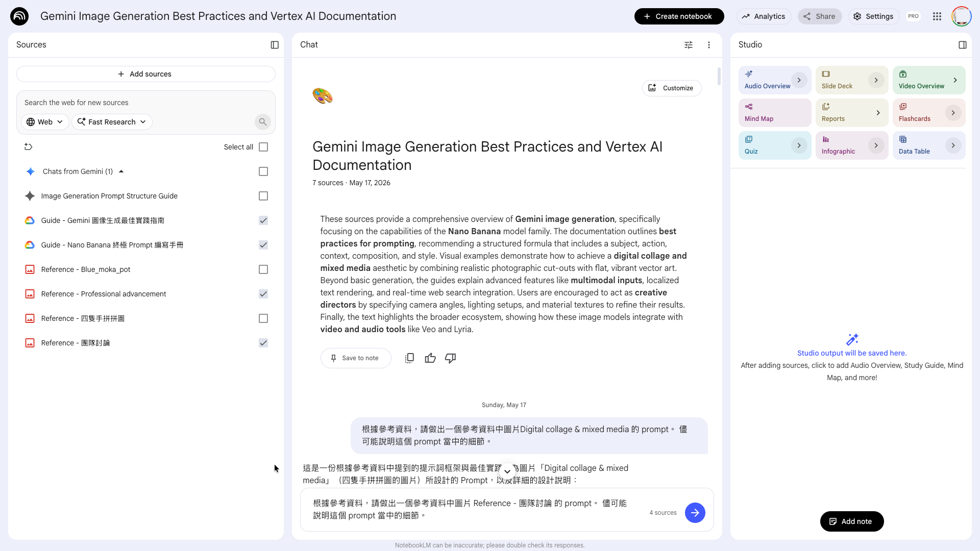Uncheck Reference - Professional advancement source
This screenshot has height=551, width=980.
tap(263, 294)
